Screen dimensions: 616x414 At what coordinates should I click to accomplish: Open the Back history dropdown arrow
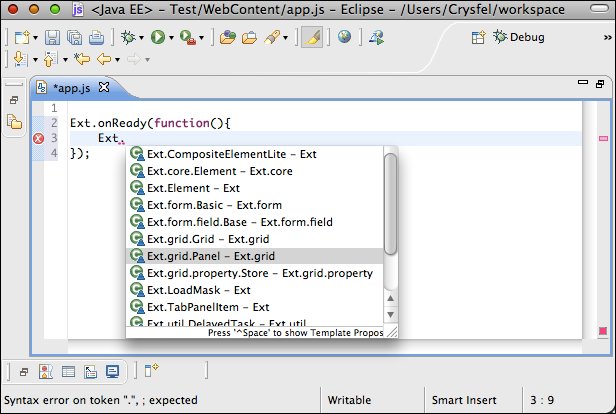[x=117, y=60]
